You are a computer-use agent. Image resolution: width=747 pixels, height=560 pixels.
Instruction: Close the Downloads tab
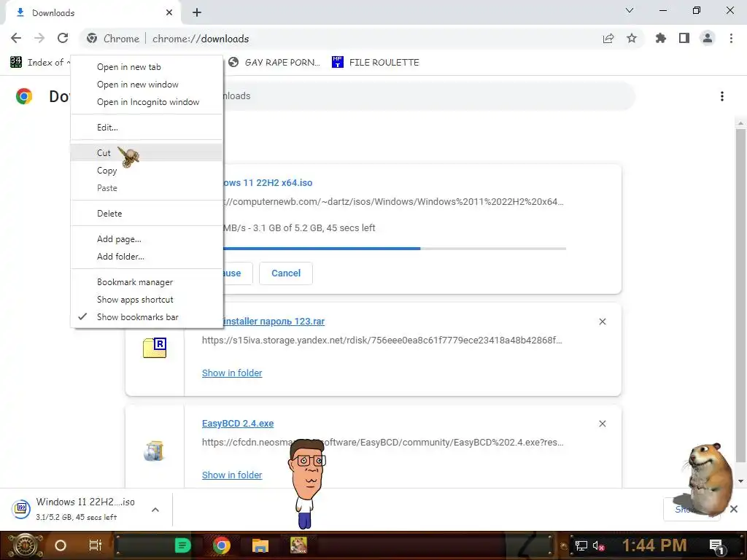pos(169,13)
